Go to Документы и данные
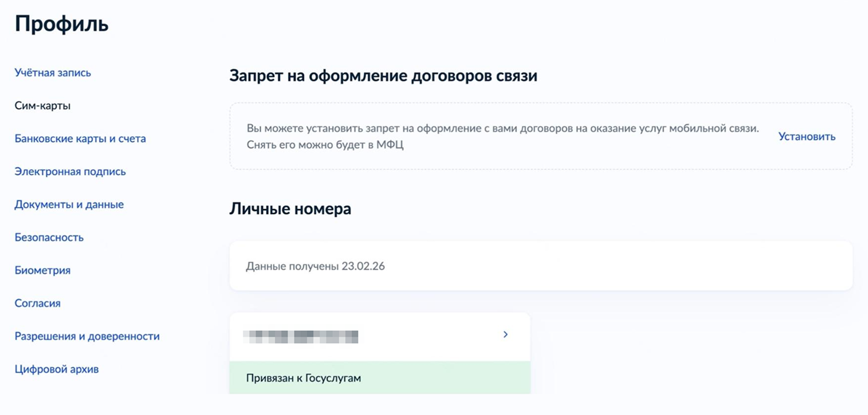This screenshot has height=415, width=868. pos(69,204)
